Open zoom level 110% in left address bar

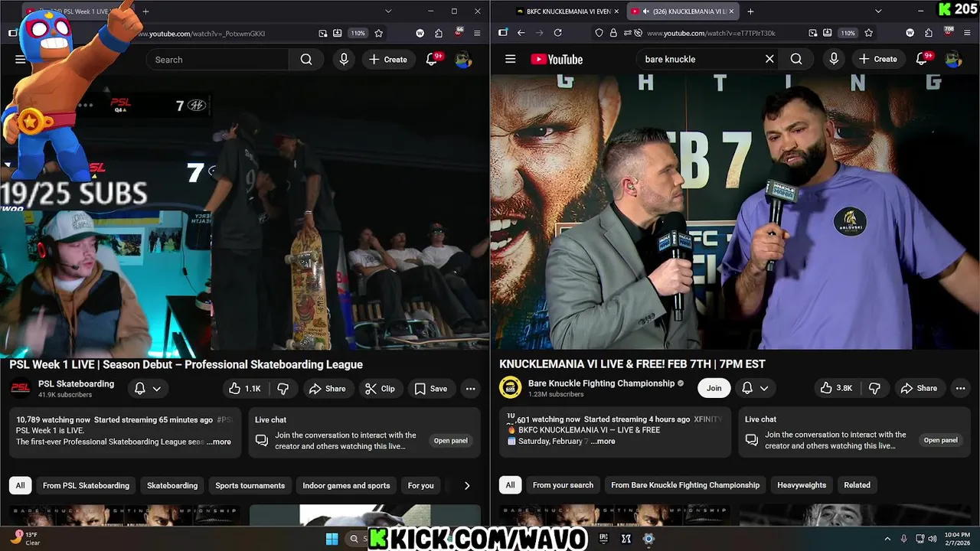358,34
